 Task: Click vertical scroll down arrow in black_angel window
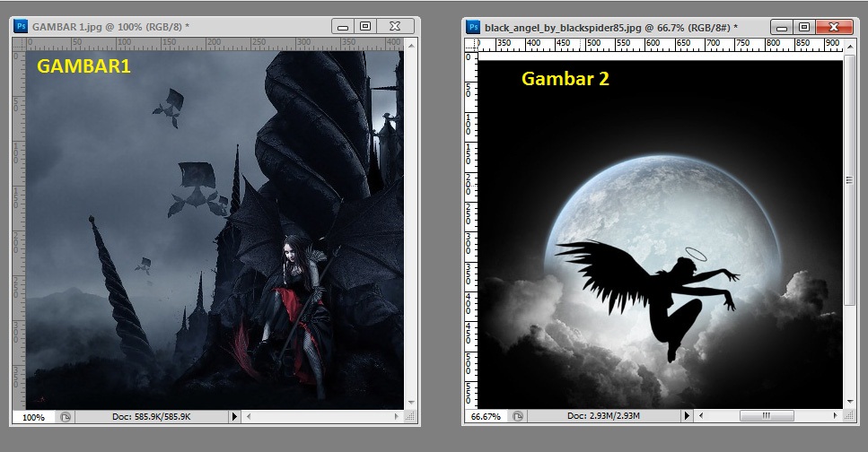pyautogui.click(x=850, y=402)
